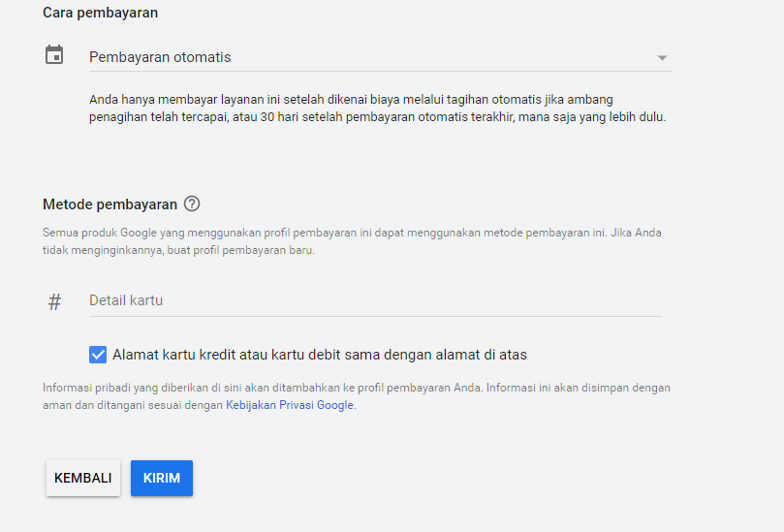
Task: Click the line starting 'penagihan telah tercapai'
Action: coord(377,117)
